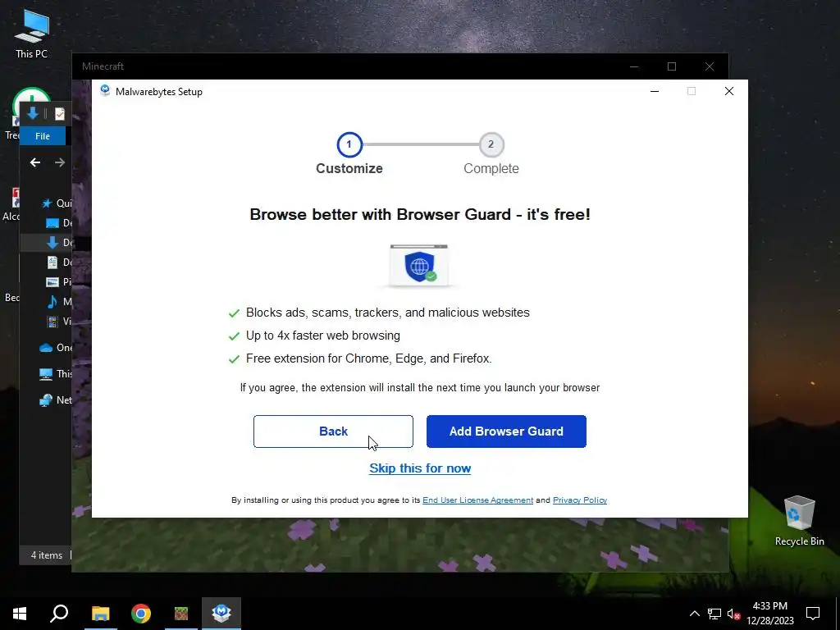The width and height of the screenshot is (840, 630).
Task: Select the Recycle Bin desktop icon
Action: click(799, 521)
